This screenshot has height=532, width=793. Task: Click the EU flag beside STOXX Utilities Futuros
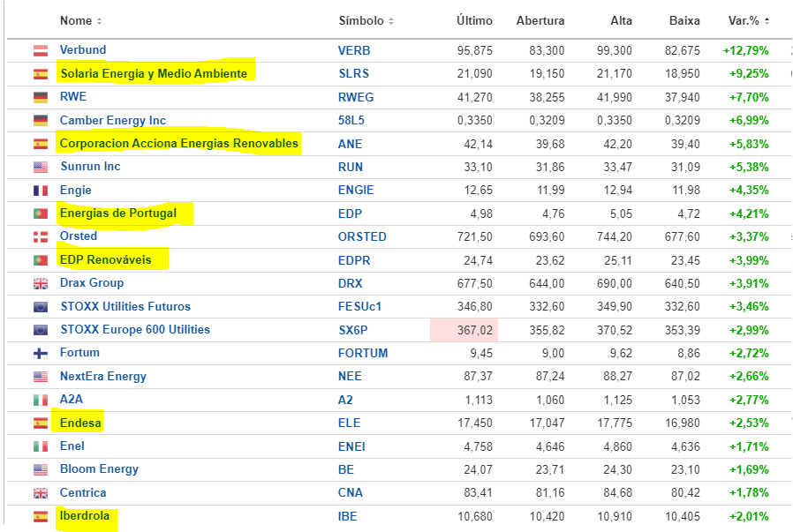click(x=41, y=307)
